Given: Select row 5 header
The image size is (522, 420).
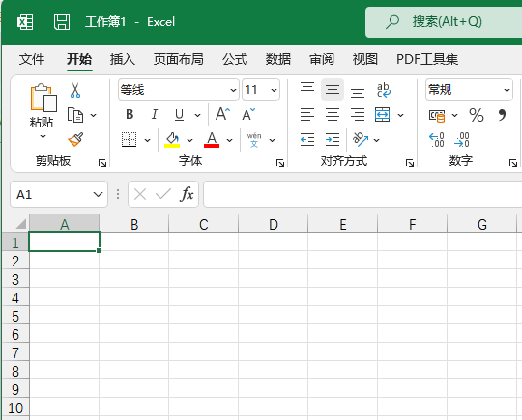Looking at the screenshot, I should (15, 316).
